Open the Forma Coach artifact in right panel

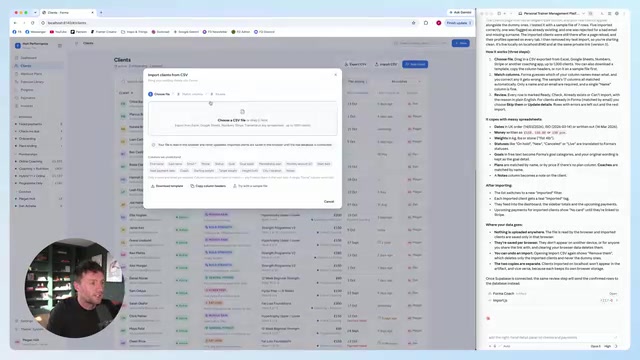(553, 293)
